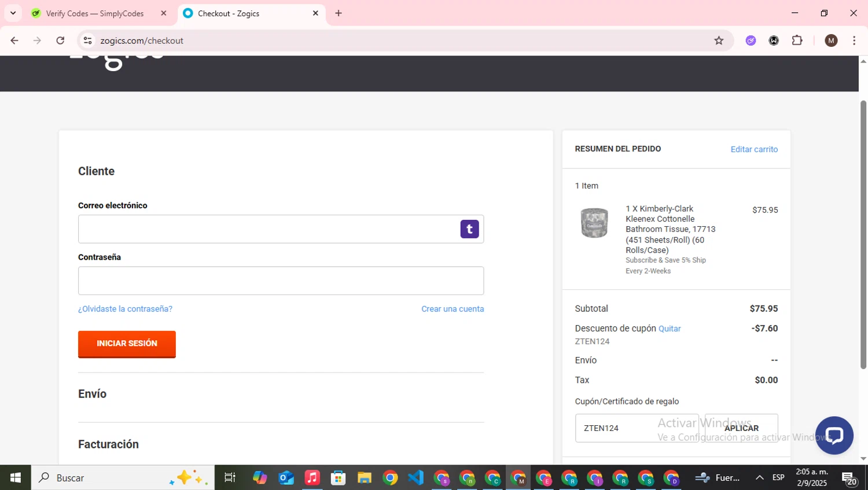Launch Copilot from the taskbar
The height and width of the screenshot is (490, 868).
coord(260,478)
